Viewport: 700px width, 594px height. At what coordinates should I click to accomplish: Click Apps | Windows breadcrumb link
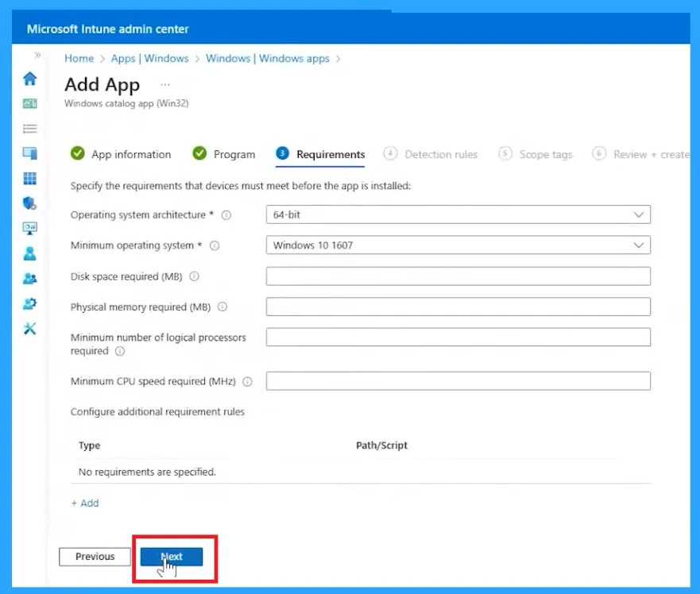[x=149, y=59]
